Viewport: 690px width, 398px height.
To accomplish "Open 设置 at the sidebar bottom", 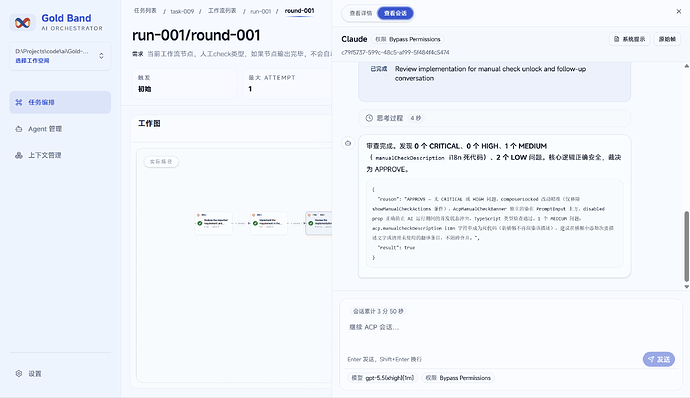I will pyautogui.click(x=60, y=373).
